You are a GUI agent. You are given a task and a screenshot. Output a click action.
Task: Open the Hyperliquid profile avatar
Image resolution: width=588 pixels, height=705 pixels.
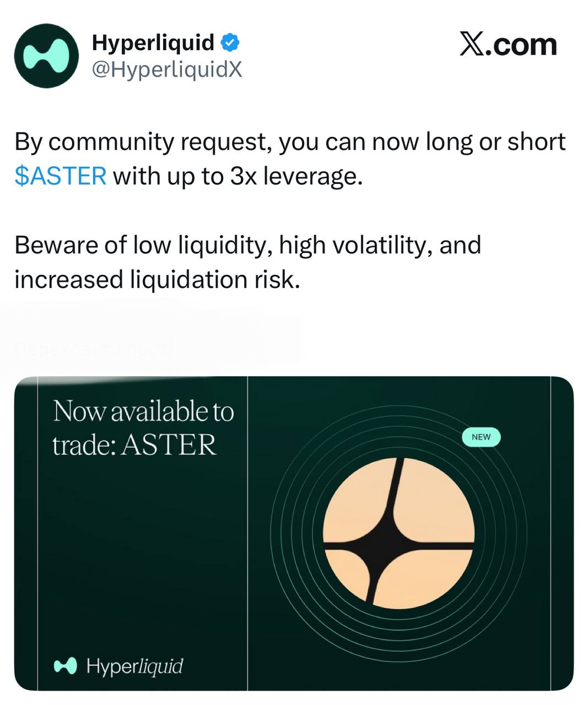46,56
